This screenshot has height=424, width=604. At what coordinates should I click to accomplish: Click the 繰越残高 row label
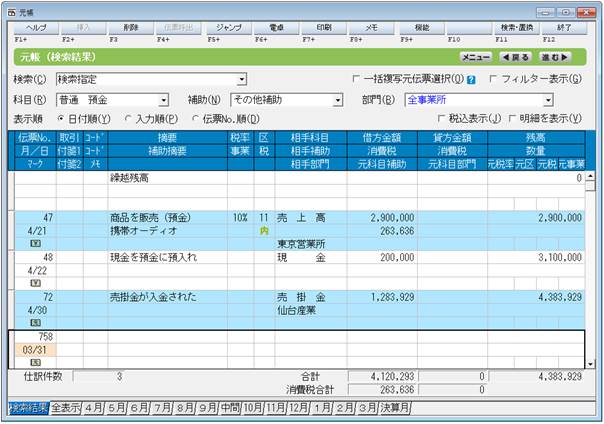pos(129,178)
